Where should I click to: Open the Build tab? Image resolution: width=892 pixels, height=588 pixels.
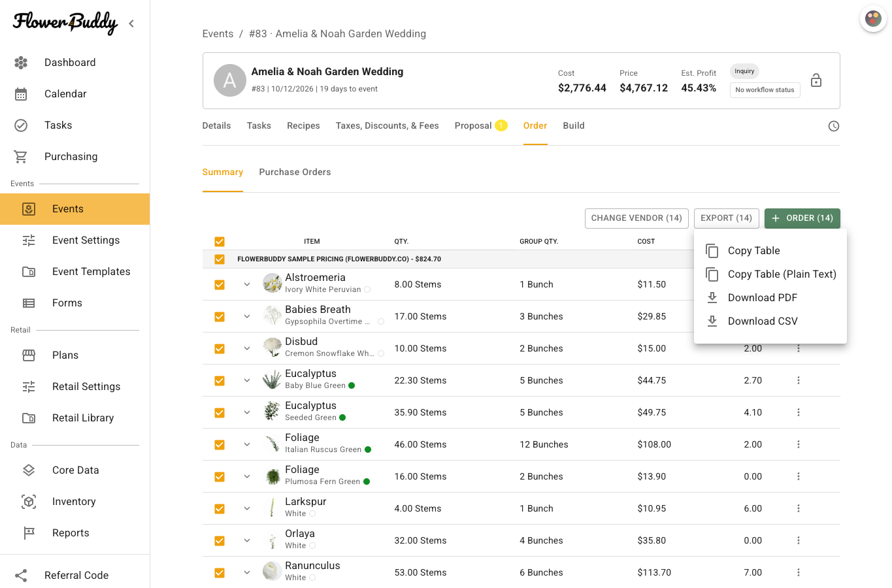click(x=574, y=125)
